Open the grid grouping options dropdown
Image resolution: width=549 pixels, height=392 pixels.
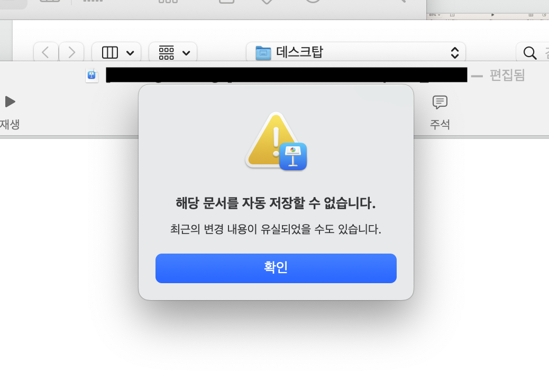[x=173, y=52]
